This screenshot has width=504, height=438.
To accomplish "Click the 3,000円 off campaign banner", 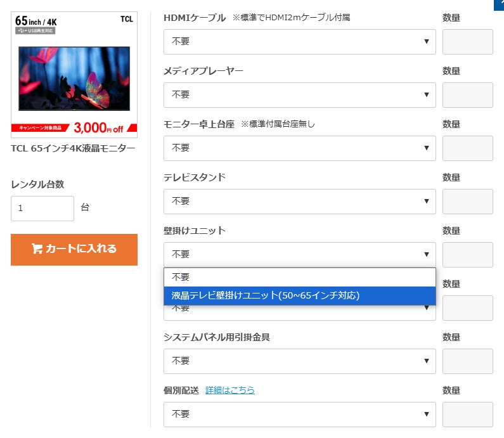I will pos(74,128).
